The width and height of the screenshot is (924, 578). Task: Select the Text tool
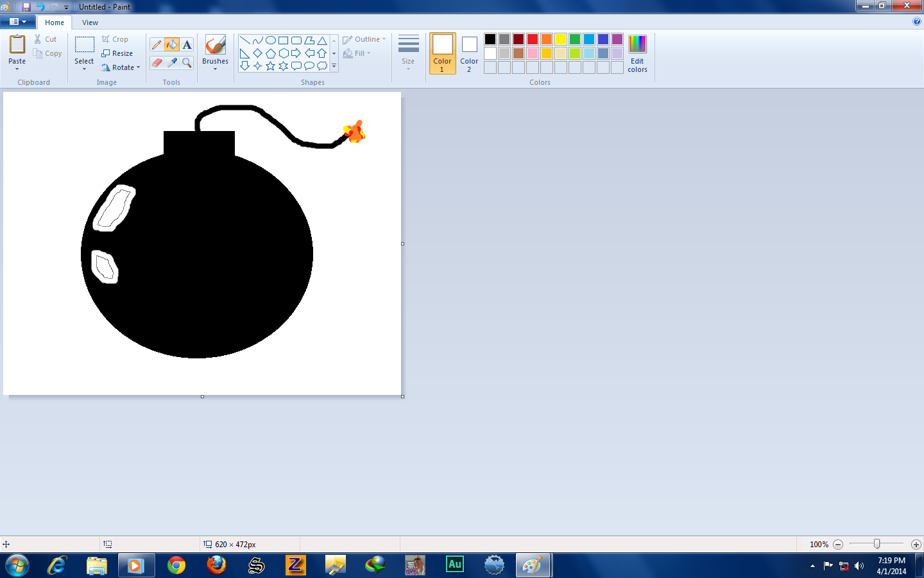187,44
